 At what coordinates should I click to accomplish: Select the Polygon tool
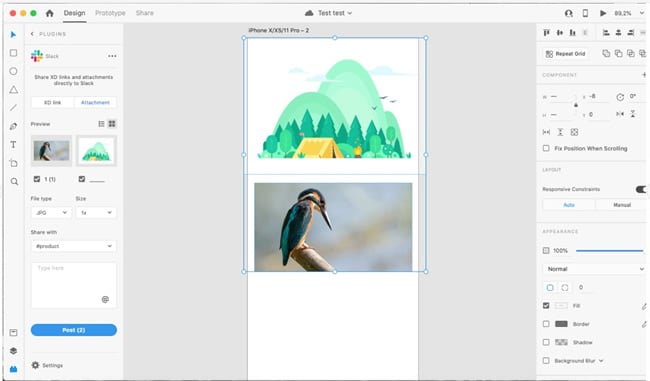click(13, 90)
